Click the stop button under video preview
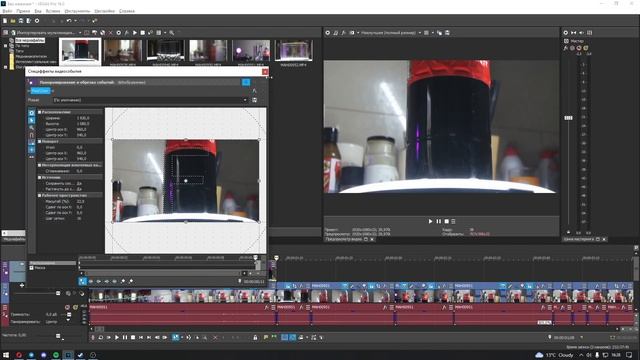 pos(447,221)
